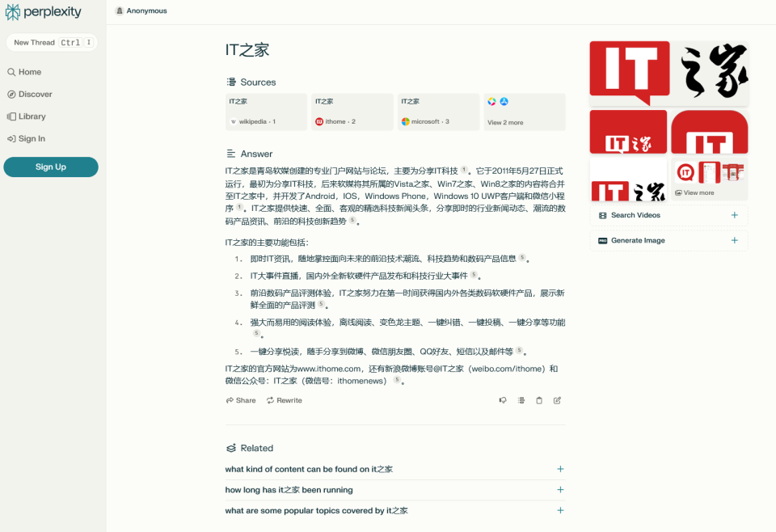This screenshot has height=532, width=776.
Task: Click citation 5 after 科技行业大事件
Action: (x=474, y=274)
